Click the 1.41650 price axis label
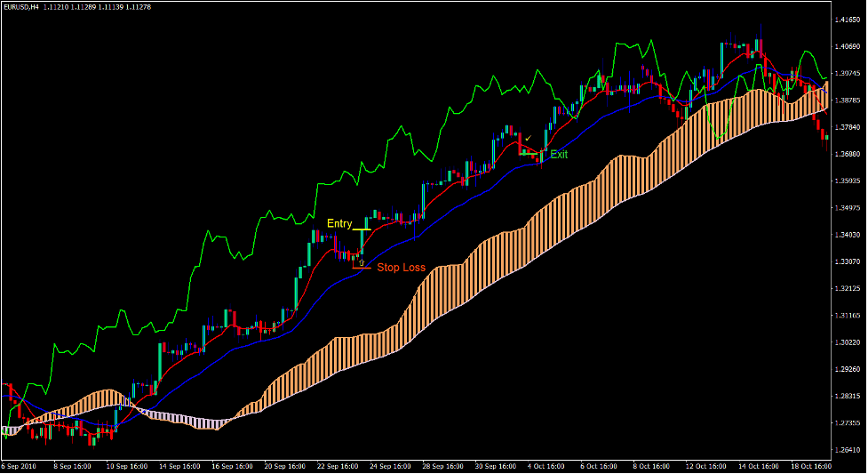The width and height of the screenshot is (868, 474). tap(847, 19)
